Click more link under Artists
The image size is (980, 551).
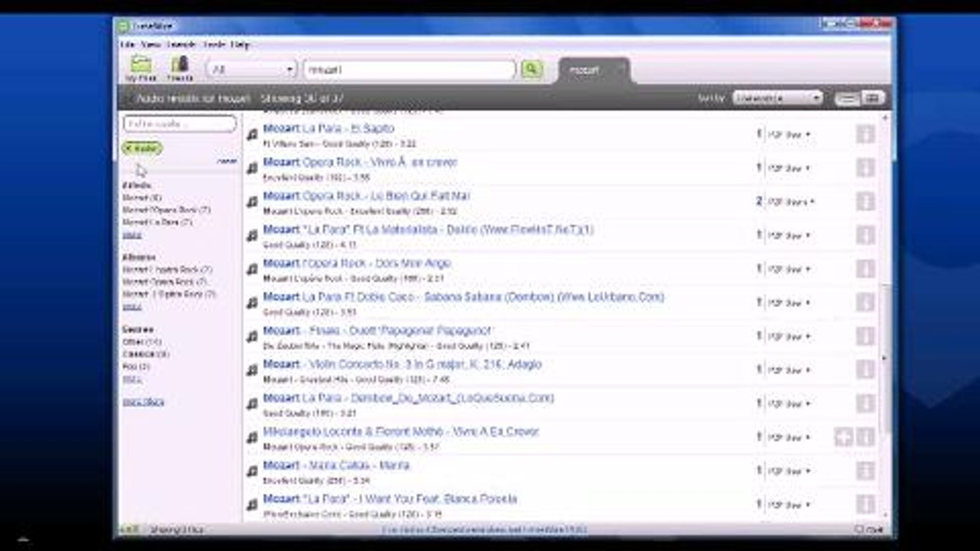point(132,234)
